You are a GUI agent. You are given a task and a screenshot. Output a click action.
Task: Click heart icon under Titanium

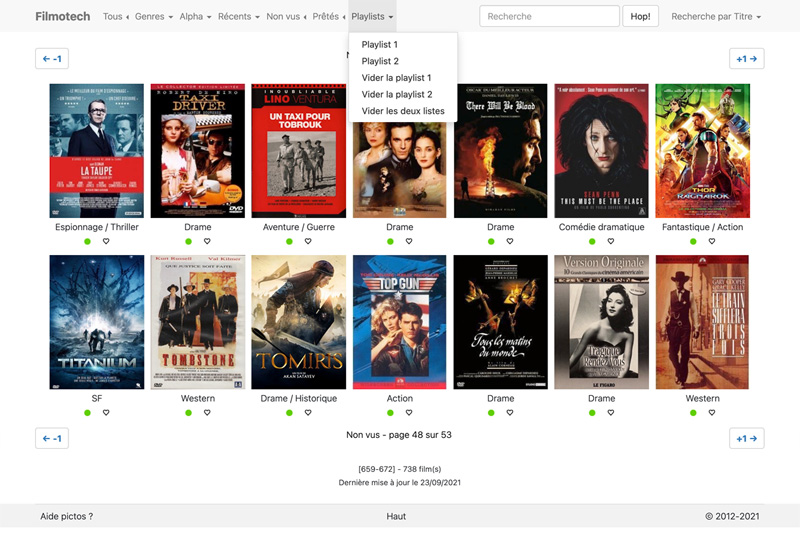(106, 413)
